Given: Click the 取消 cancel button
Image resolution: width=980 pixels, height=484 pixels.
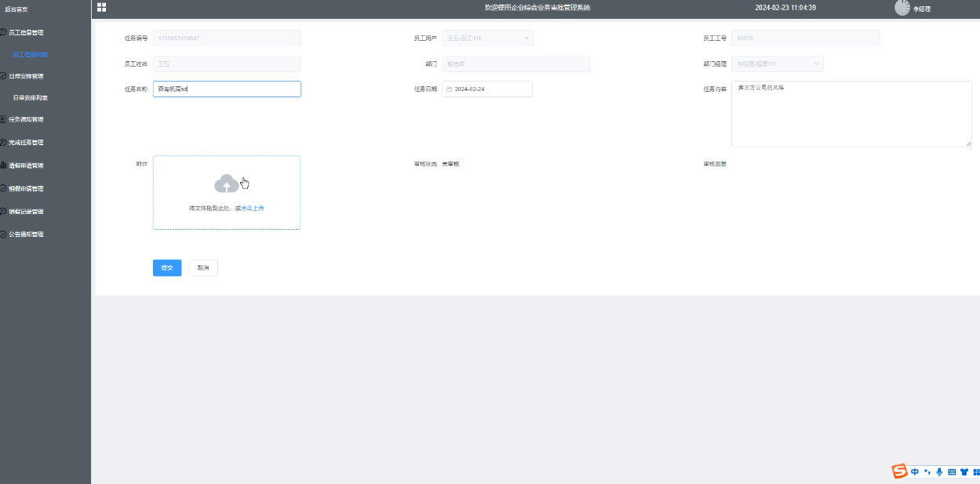Looking at the screenshot, I should click(x=203, y=267).
